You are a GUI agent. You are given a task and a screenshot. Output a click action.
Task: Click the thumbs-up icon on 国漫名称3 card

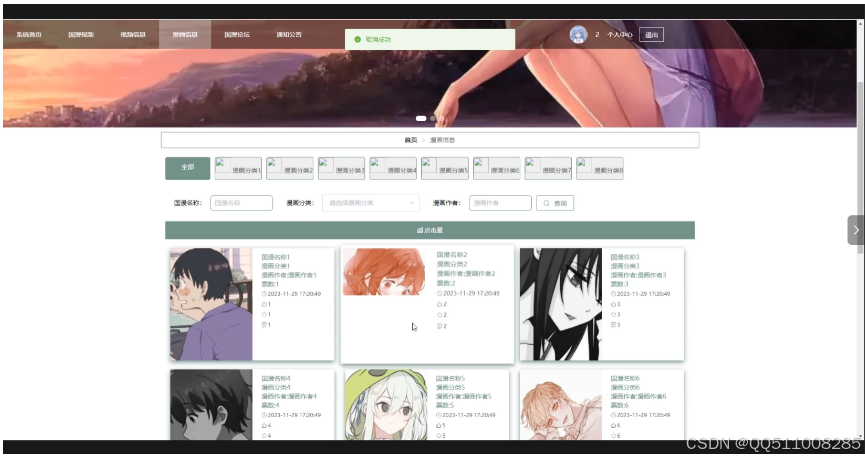pyautogui.click(x=613, y=305)
